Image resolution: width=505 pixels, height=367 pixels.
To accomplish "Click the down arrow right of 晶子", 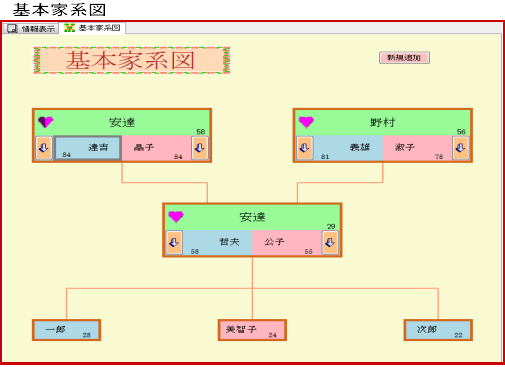I will [200, 148].
